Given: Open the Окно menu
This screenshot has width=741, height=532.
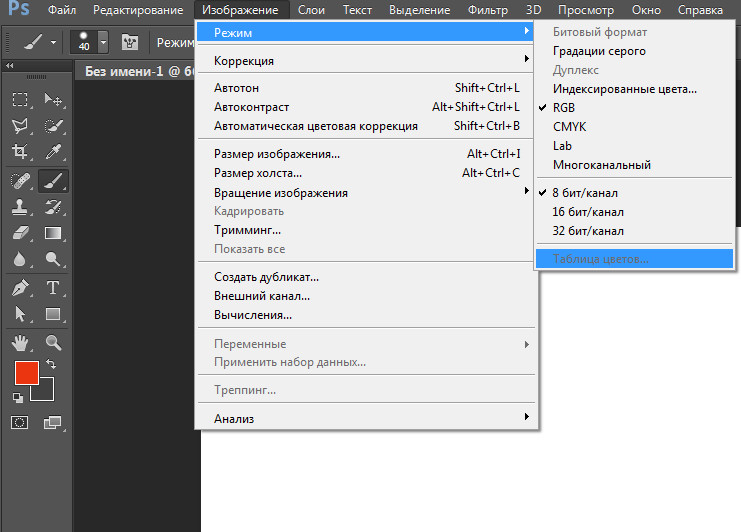Looking at the screenshot, I should (x=646, y=9).
